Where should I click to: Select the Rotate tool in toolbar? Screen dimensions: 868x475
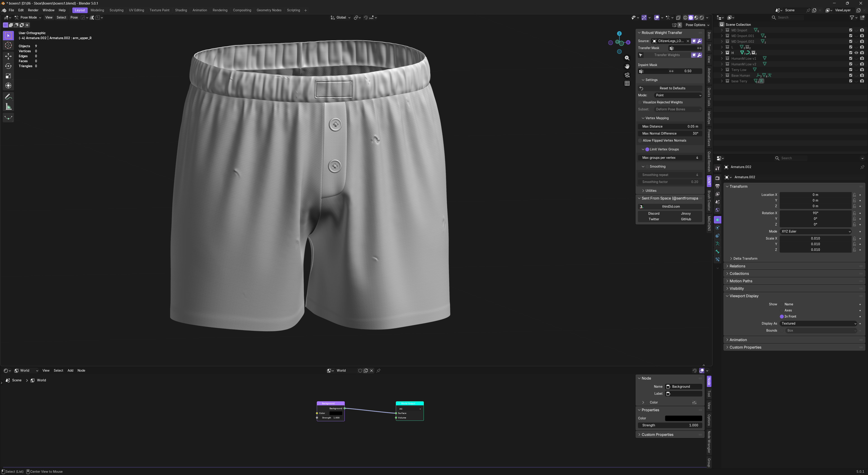pos(8,66)
